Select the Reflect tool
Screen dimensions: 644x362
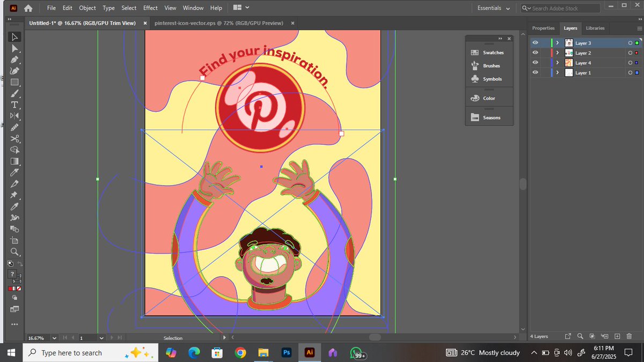tap(14, 116)
